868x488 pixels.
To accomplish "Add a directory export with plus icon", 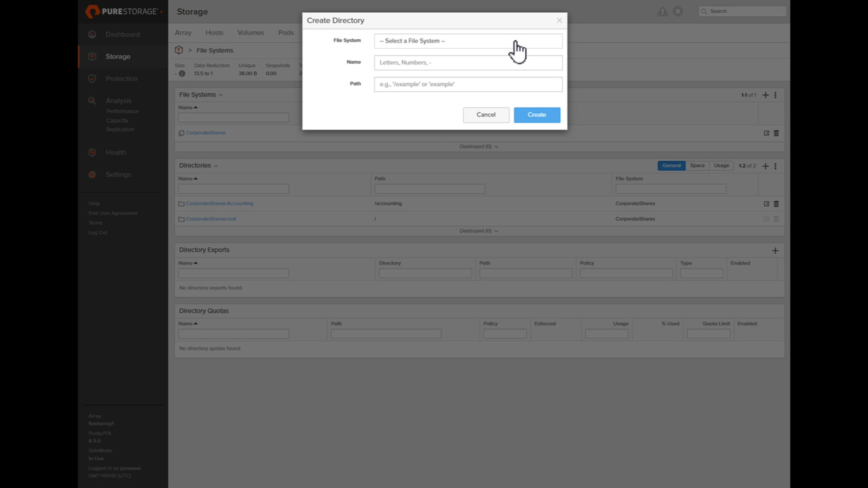I will point(775,250).
